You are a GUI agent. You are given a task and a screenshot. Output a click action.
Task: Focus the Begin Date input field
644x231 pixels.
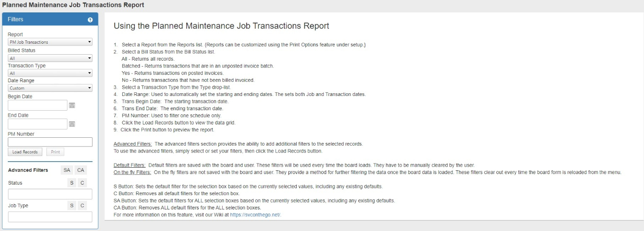pyautogui.click(x=38, y=105)
